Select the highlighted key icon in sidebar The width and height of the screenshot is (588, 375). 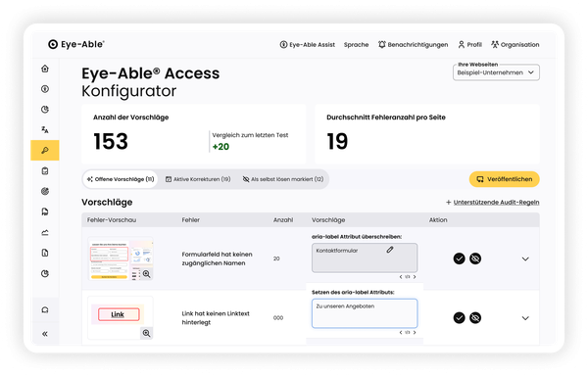click(45, 150)
